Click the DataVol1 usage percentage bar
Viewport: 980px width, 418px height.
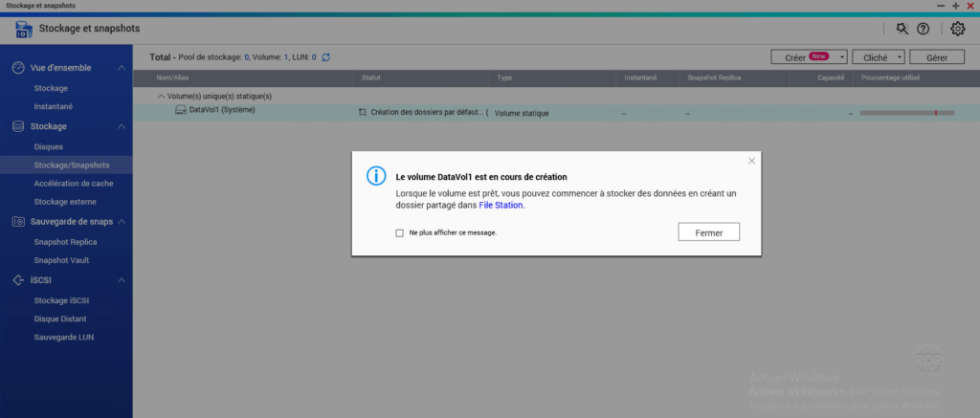[x=906, y=113]
